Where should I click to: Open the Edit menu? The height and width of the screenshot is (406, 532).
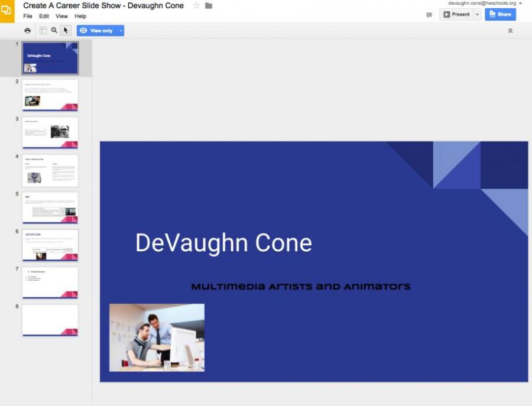pyautogui.click(x=44, y=16)
